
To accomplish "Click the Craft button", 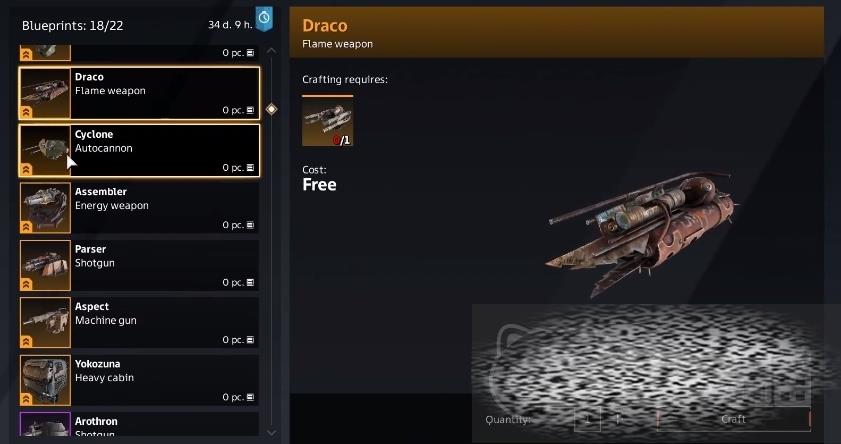I will click(733, 419).
